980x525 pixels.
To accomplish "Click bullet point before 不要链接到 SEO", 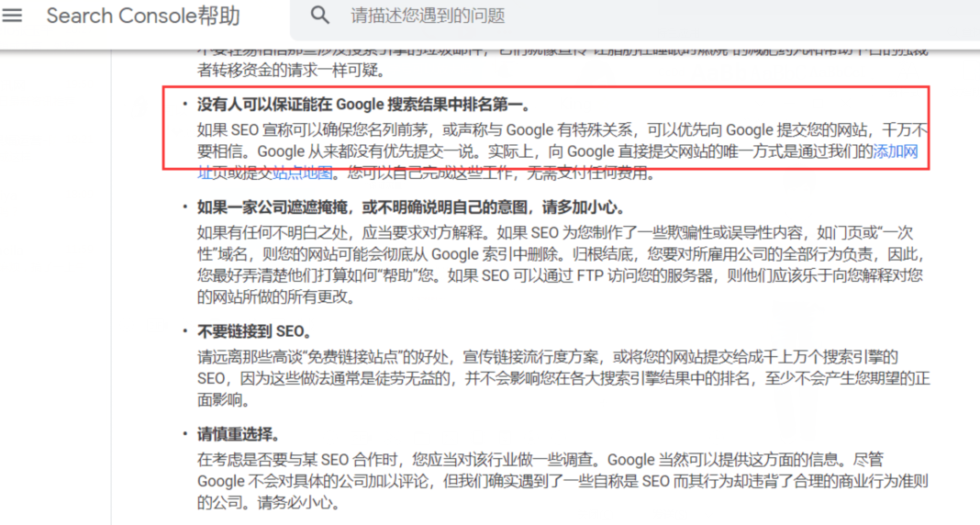I will coord(185,332).
